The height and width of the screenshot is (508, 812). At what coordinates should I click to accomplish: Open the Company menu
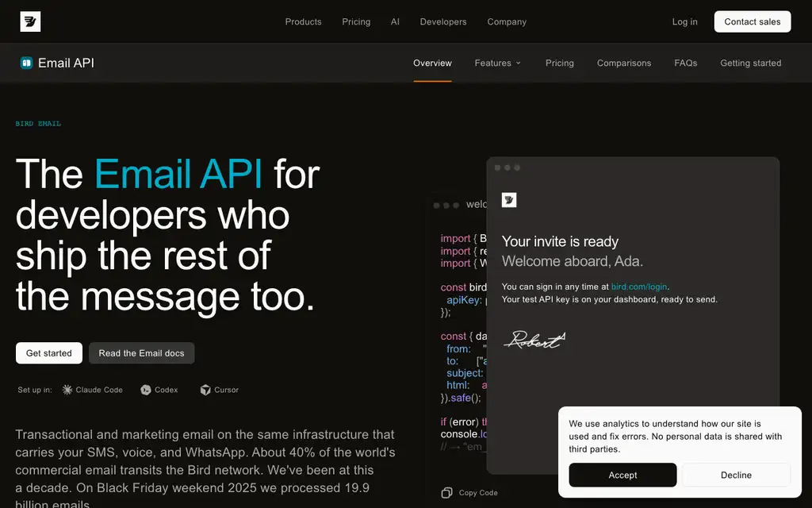(507, 21)
